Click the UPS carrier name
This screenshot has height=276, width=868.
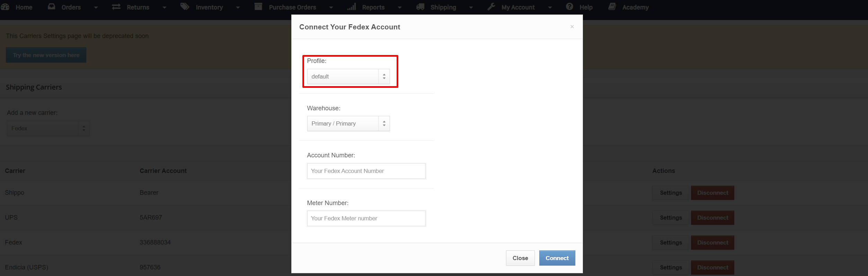point(11,218)
